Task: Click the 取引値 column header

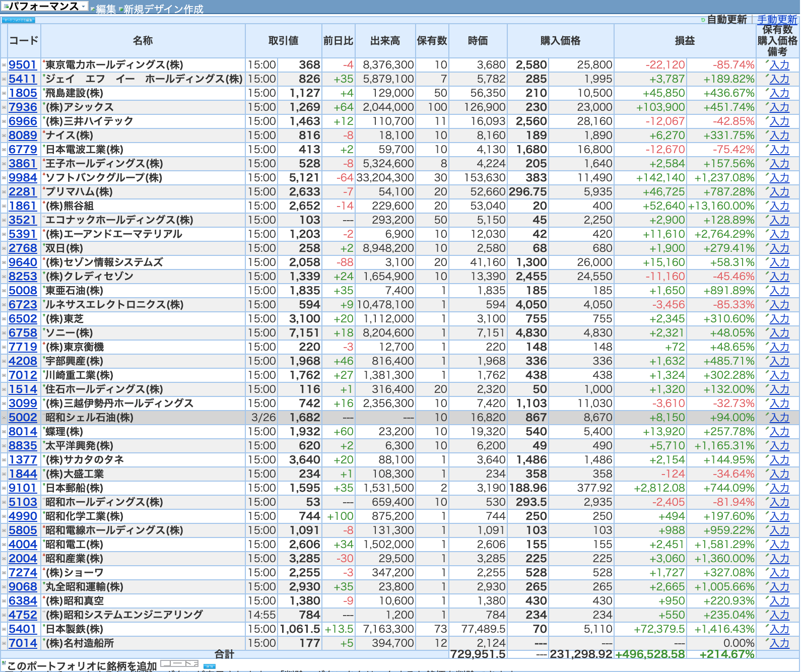Action: click(284, 40)
